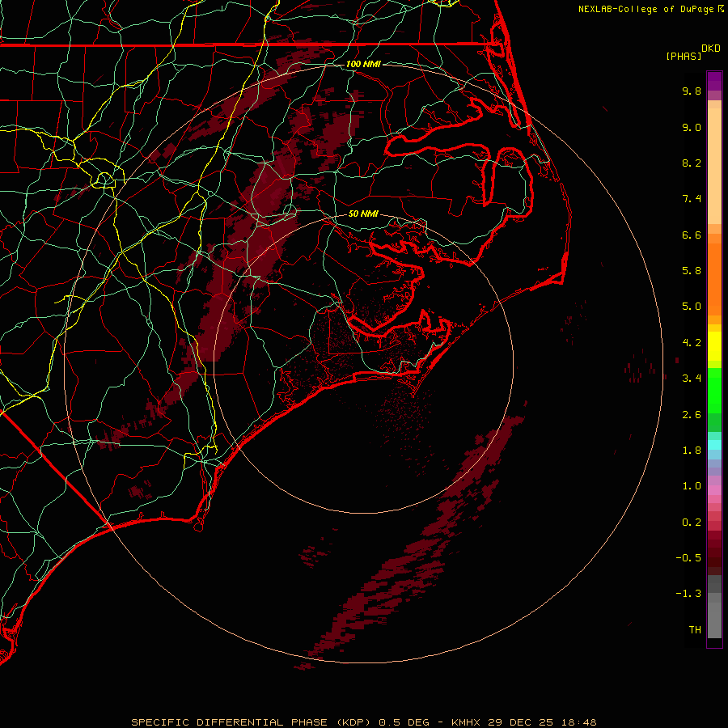
Task: Select the 0.2 scale value
Action: 692,523
